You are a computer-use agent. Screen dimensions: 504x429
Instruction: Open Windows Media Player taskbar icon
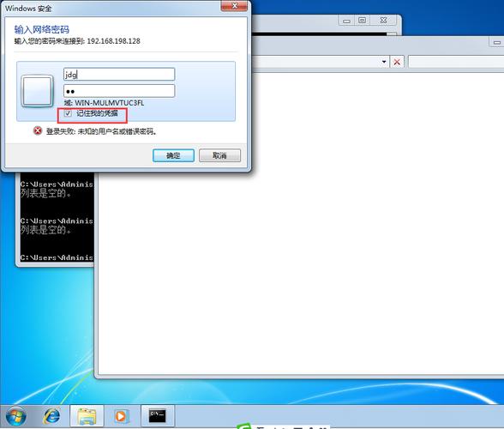coord(122,416)
